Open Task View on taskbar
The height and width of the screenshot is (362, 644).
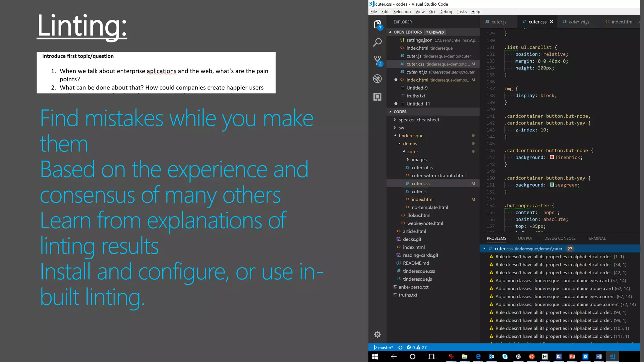[x=431, y=357]
